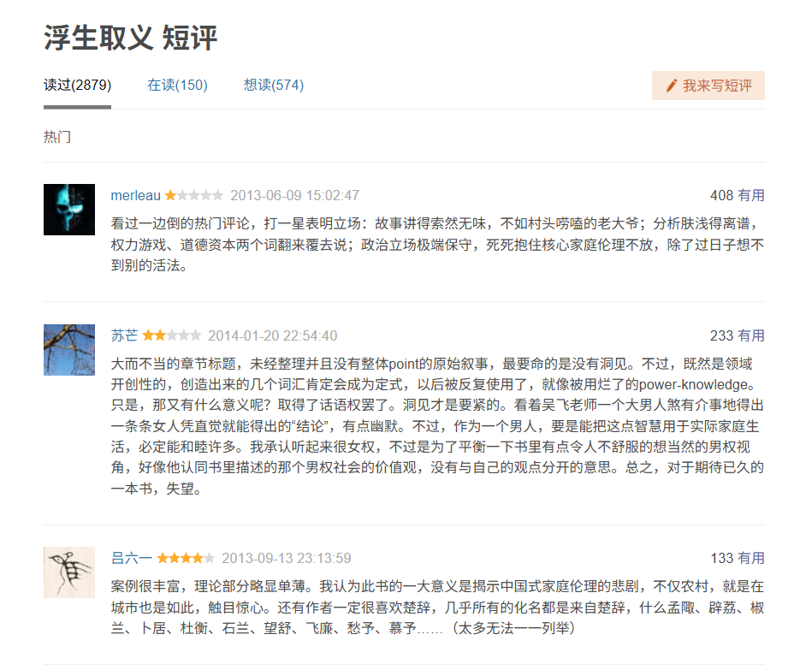Mark merleau's review as 有用
Screen dimensions: 812x670
coord(751,195)
